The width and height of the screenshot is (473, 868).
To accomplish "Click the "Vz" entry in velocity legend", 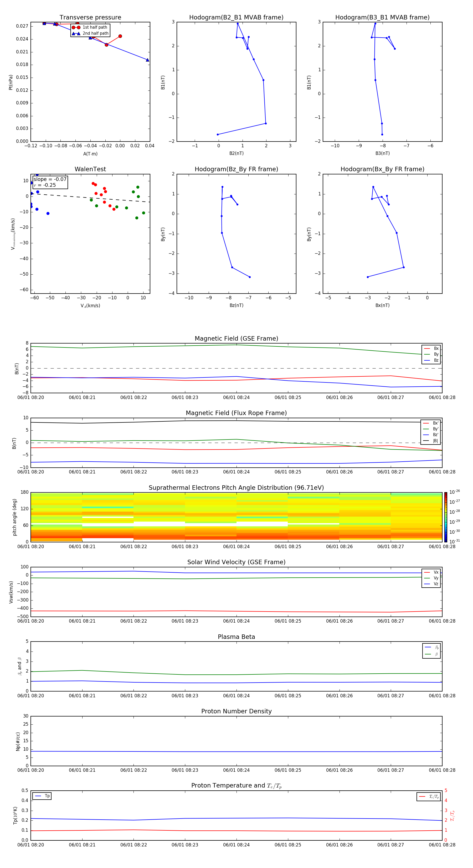I will (431, 584).
